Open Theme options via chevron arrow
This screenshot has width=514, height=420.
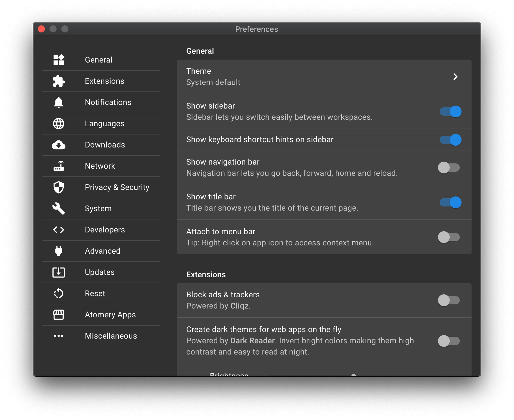pyautogui.click(x=455, y=77)
